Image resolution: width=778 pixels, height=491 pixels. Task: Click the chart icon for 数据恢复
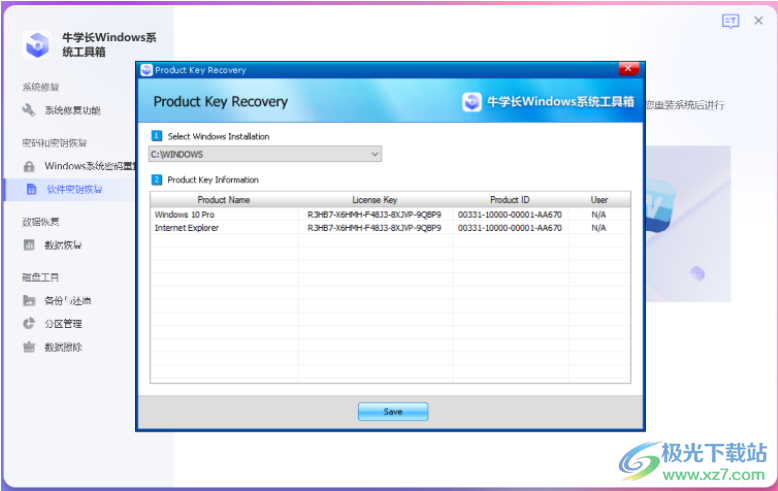pyautogui.click(x=29, y=245)
